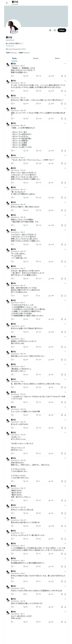Click the Translate bio link
72x644 pixels.
click(x=10, y=46)
